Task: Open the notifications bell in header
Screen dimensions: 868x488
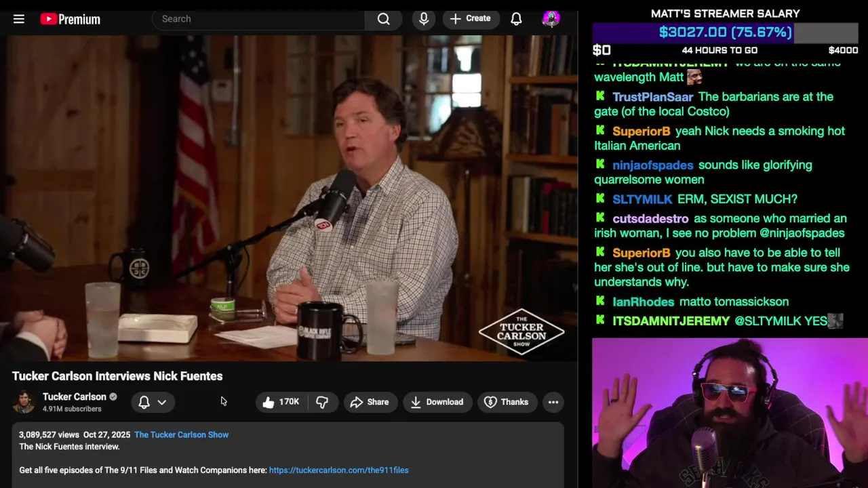Action: 516,19
